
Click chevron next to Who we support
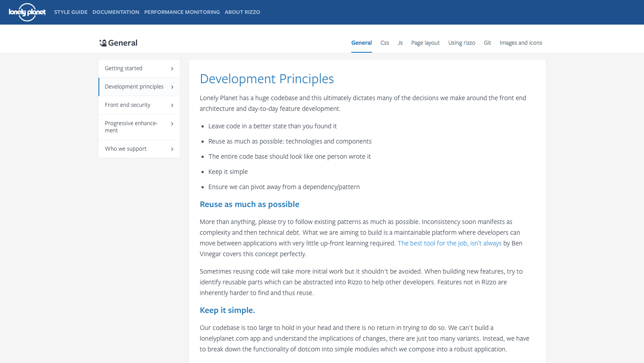tap(172, 149)
